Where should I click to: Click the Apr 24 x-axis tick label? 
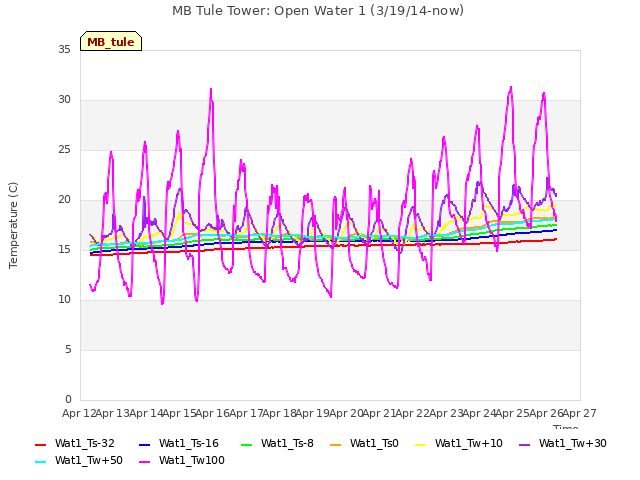click(480, 414)
